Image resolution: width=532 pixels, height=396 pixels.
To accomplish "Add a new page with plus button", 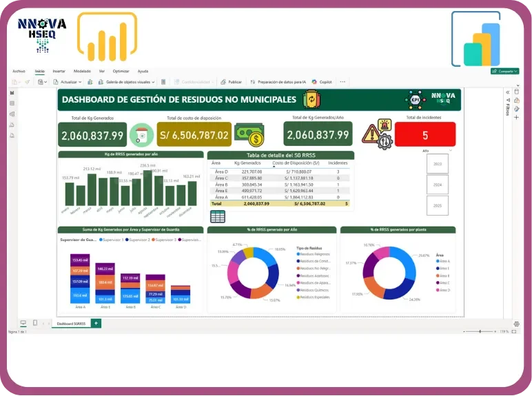I will (x=96, y=323).
